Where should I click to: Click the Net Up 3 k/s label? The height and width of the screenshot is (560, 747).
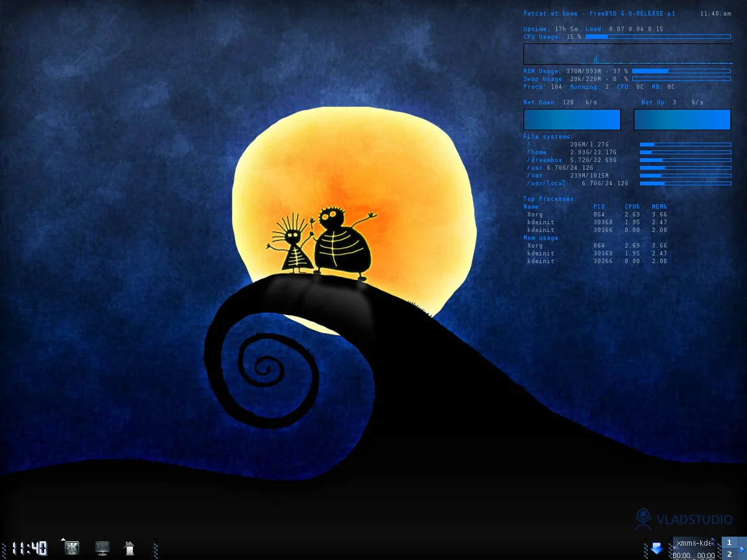pos(672,102)
